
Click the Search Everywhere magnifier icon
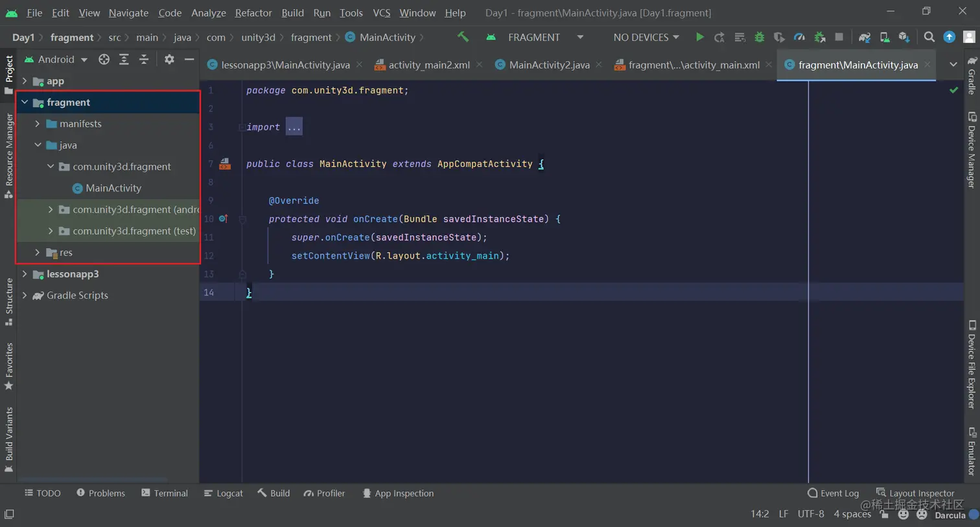(929, 37)
